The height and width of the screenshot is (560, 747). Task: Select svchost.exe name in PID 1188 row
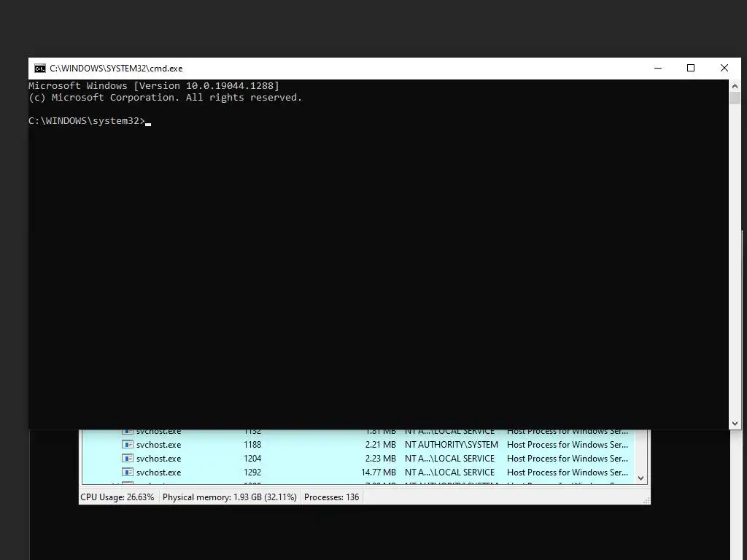158,445
